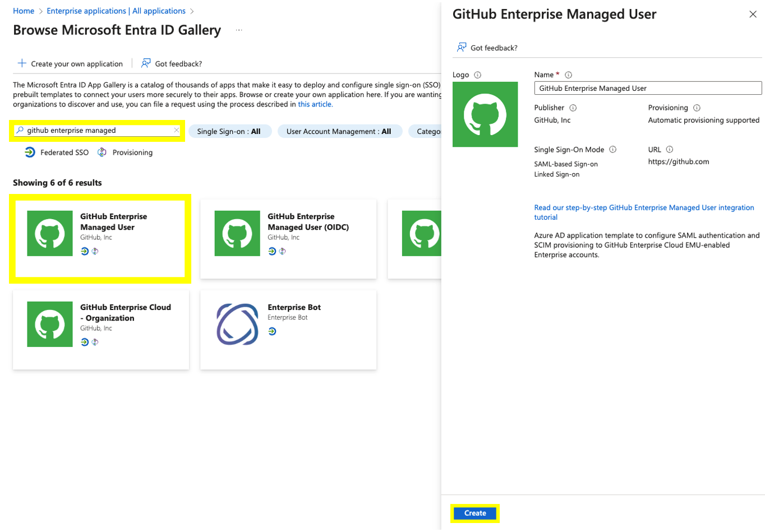Click GitHub Enterprise Cloud - Organization title
This screenshot has width=765, height=532.
pyautogui.click(x=126, y=313)
